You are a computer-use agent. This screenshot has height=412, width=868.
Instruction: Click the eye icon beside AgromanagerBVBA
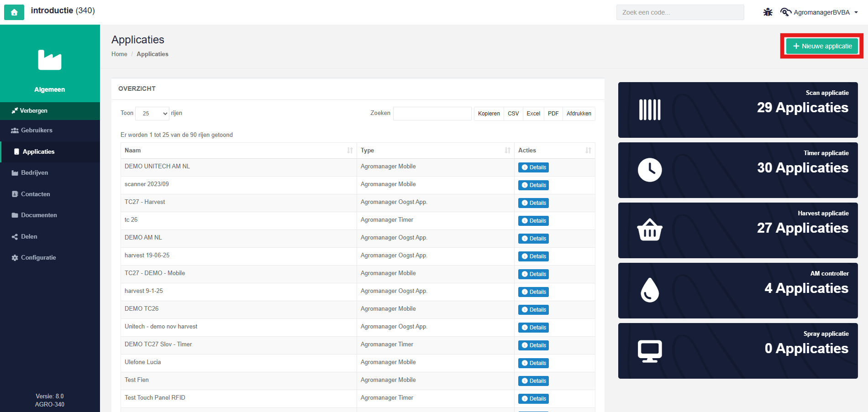pos(785,12)
